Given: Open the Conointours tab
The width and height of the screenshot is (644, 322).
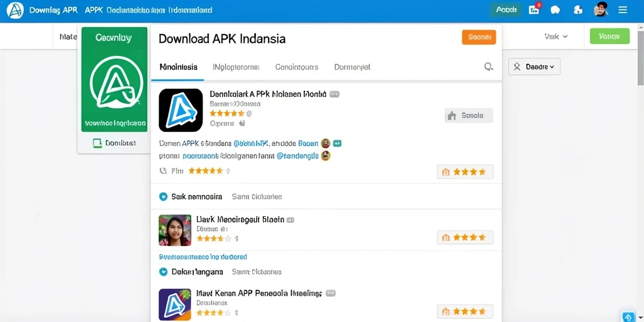Looking at the screenshot, I should click(297, 67).
